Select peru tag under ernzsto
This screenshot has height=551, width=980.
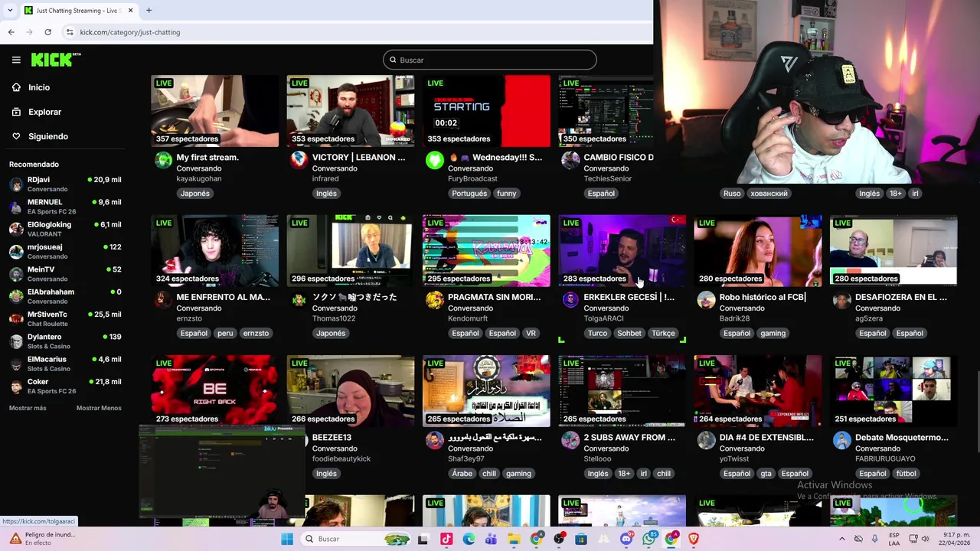coord(225,334)
